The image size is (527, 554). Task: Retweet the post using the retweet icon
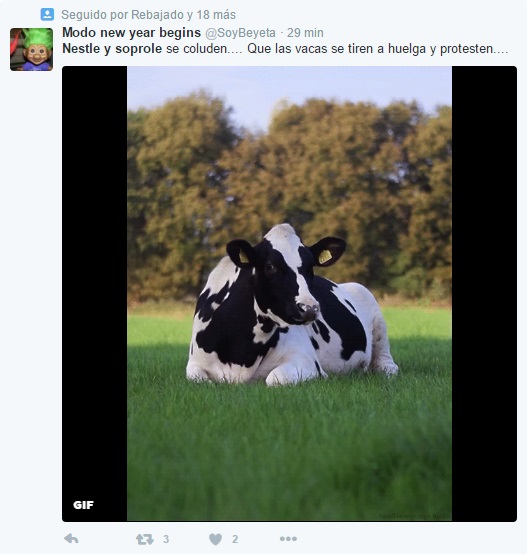[x=145, y=539]
